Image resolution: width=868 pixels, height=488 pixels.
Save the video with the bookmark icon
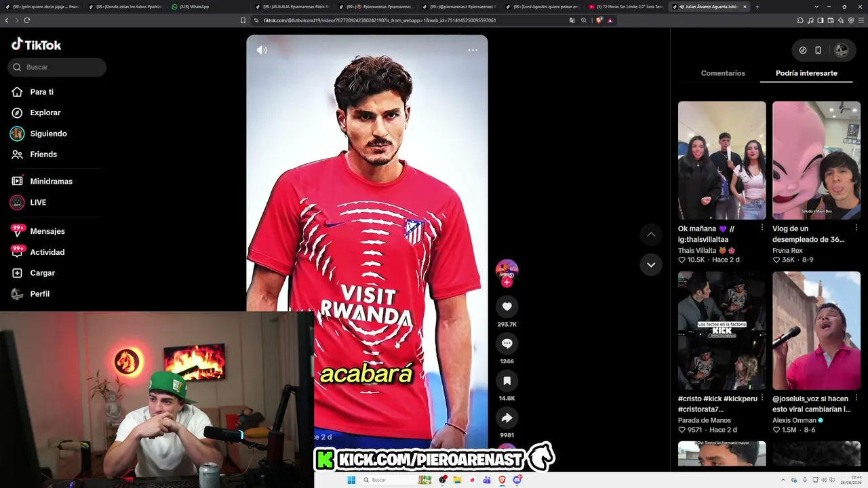pyautogui.click(x=507, y=381)
